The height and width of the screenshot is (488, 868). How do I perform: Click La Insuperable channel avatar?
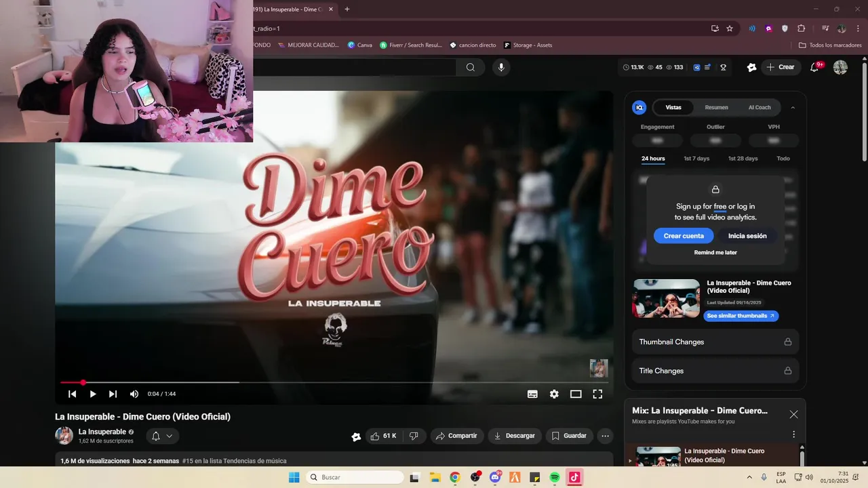[64, 436]
